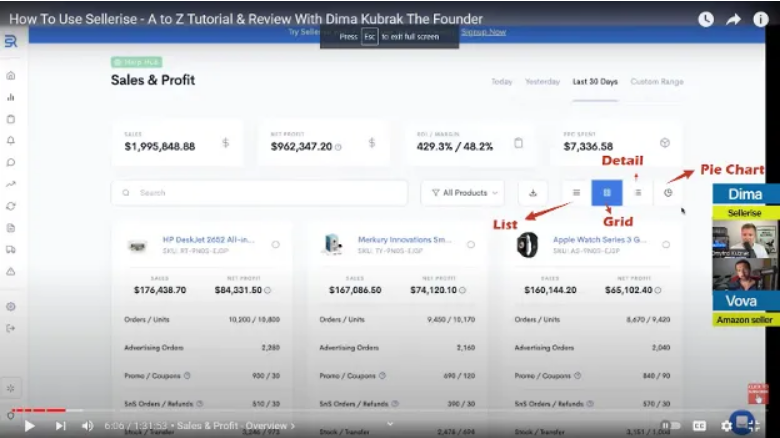This screenshot has width=780, height=438.
Task: Select the Custom Range tab
Action: (657, 82)
